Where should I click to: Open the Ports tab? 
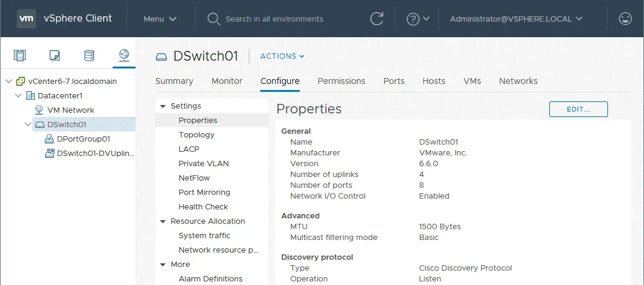tap(394, 81)
